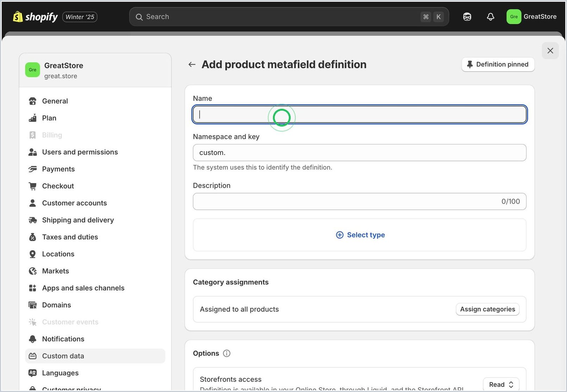This screenshot has width=567, height=392.
Task: Focus the Name input field
Action: tap(360, 114)
